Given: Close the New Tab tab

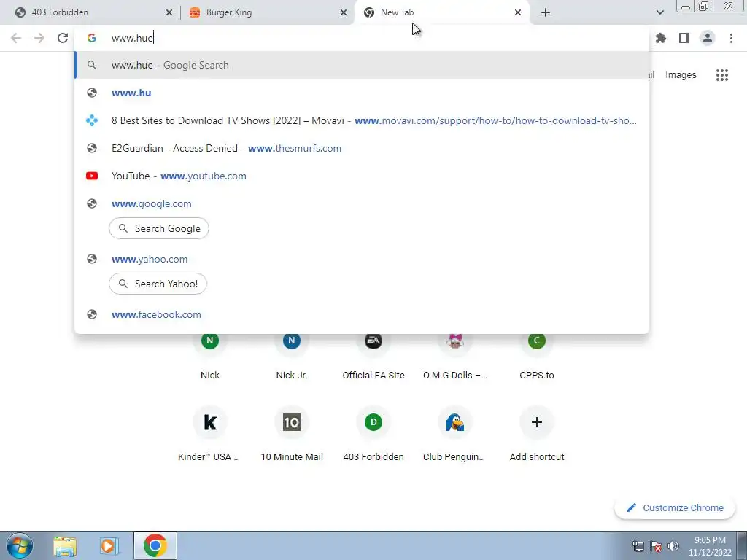Looking at the screenshot, I should tap(518, 12).
